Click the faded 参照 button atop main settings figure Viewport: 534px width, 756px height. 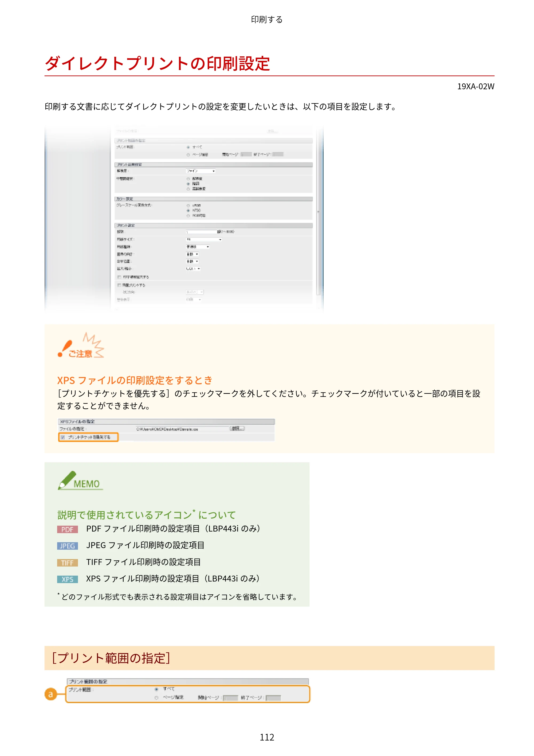[x=272, y=131]
